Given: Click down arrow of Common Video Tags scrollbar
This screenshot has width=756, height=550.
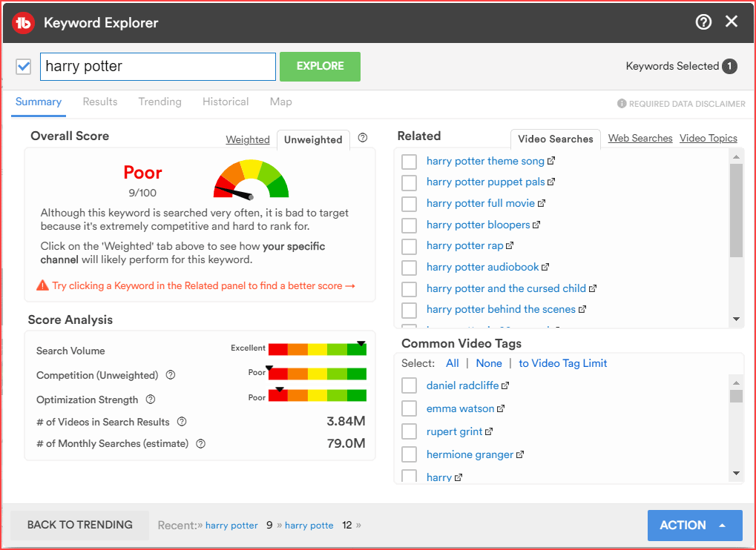Looking at the screenshot, I should 736,474.
